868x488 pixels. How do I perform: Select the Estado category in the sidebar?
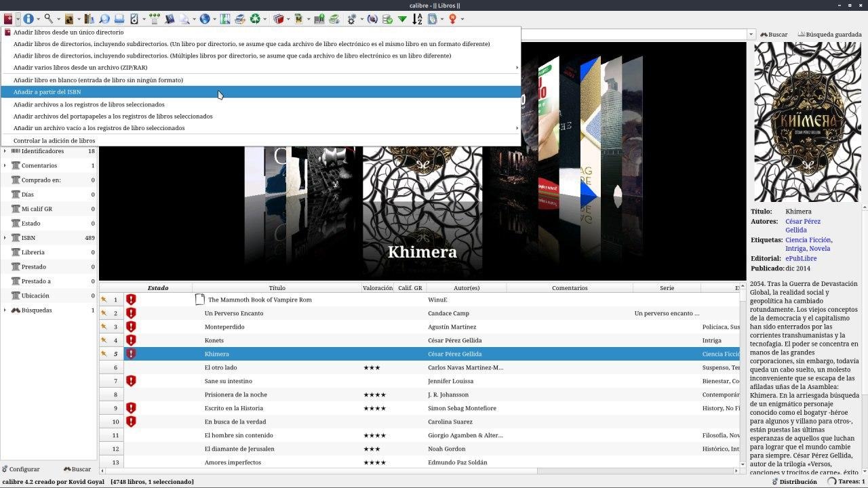[x=31, y=224]
